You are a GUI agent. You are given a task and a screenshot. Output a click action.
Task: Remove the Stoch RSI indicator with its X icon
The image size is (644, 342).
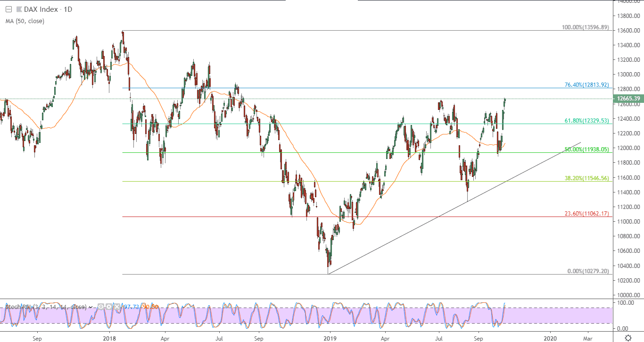(116, 307)
